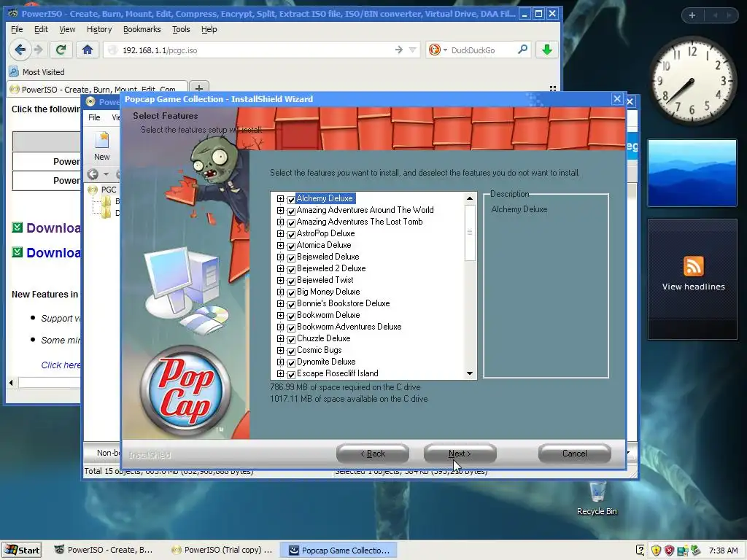747x560 pixels.
Task: Expand the Amazing Adventures The Lost Tomb node
Action: [x=280, y=222]
